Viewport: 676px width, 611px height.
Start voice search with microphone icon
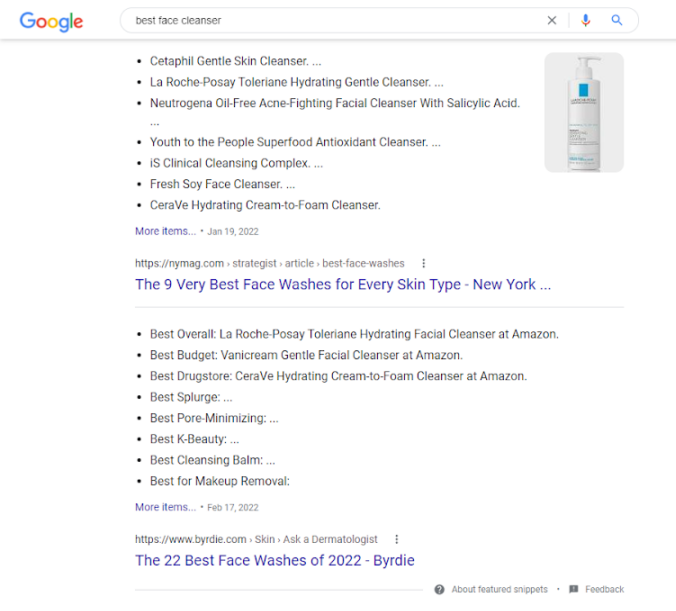pyautogui.click(x=586, y=20)
